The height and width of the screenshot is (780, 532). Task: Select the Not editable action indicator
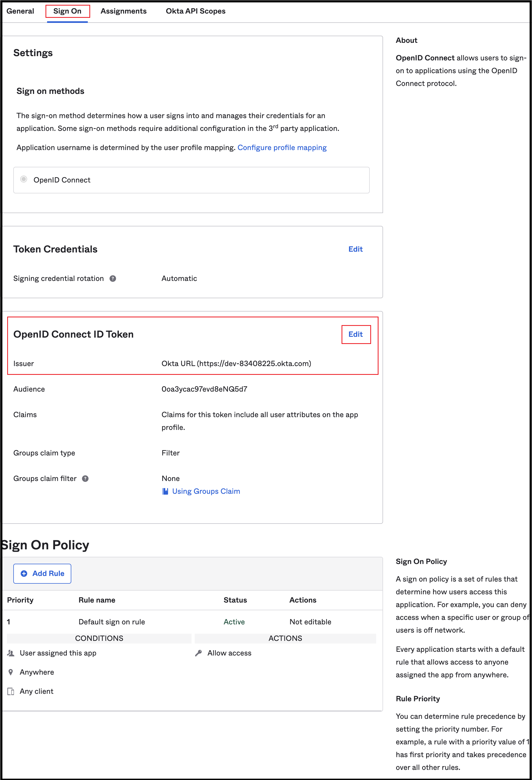pyautogui.click(x=310, y=622)
